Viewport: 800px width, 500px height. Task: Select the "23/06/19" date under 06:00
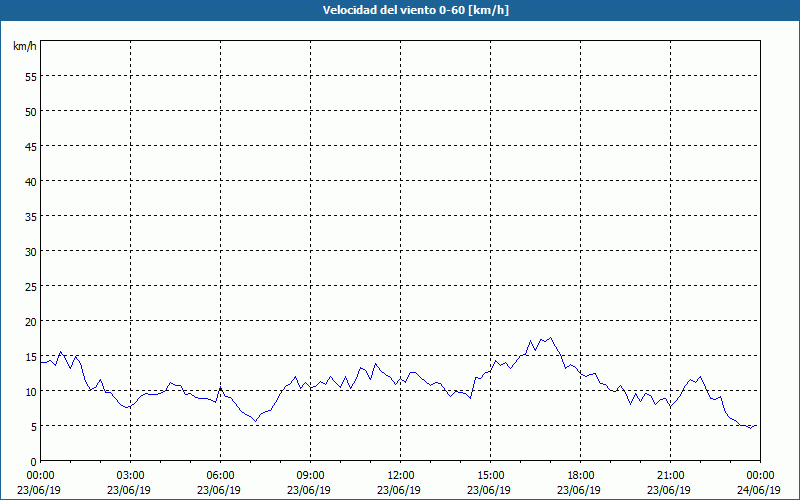pyautogui.click(x=219, y=490)
